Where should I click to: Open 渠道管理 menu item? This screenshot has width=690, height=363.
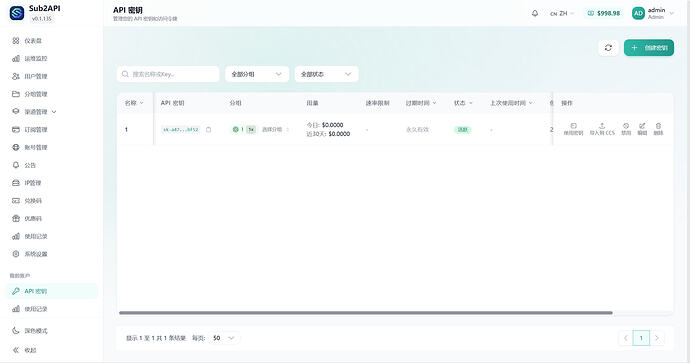[51, 112]
